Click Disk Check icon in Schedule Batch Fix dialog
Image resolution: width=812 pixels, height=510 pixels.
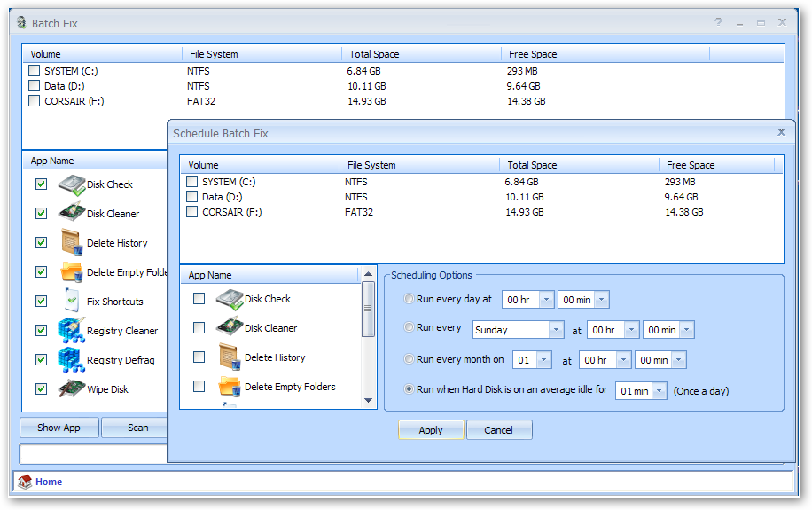(x=230, y=300)
